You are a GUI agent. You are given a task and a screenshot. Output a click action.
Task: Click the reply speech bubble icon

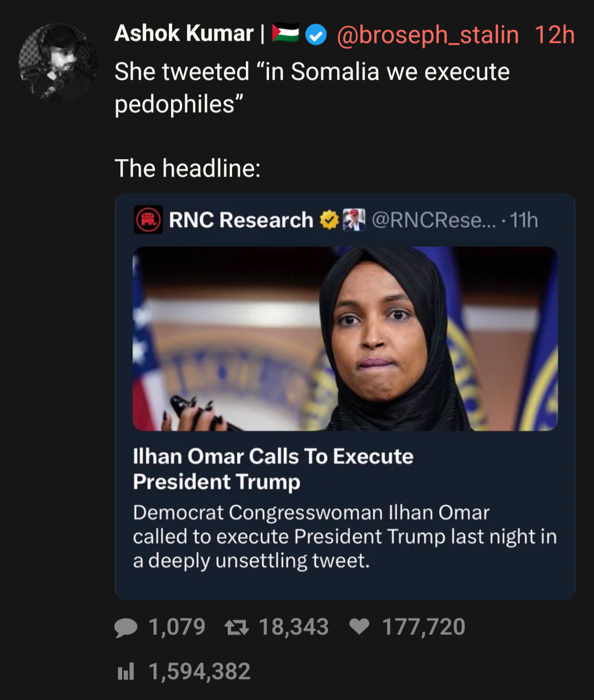(x=126, y=627)
